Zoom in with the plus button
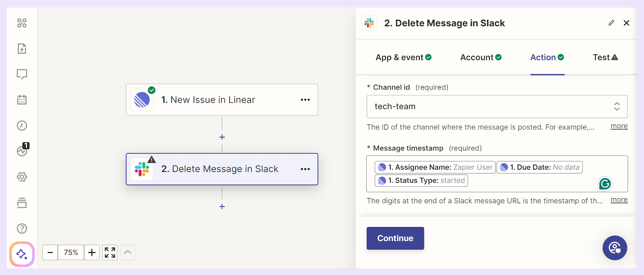 [x=92, y=252]
